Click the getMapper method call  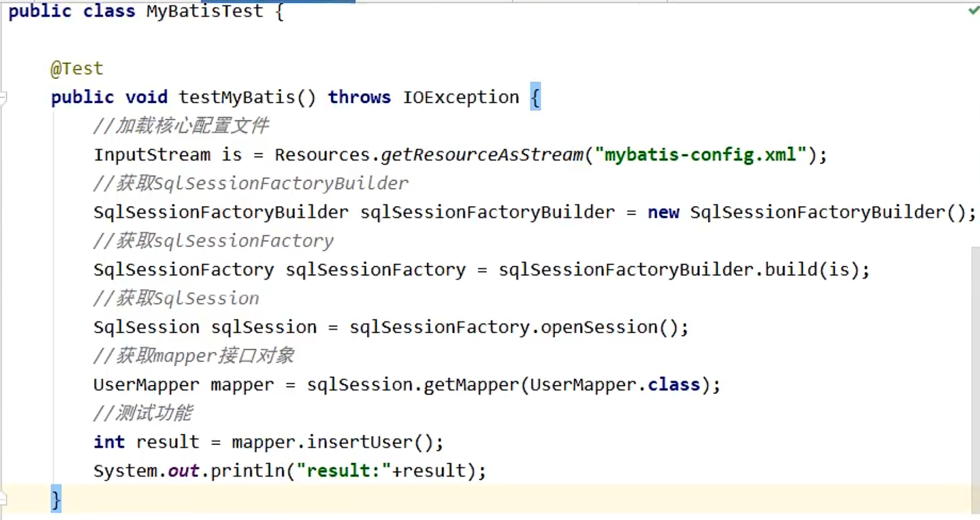click(471, 385)
